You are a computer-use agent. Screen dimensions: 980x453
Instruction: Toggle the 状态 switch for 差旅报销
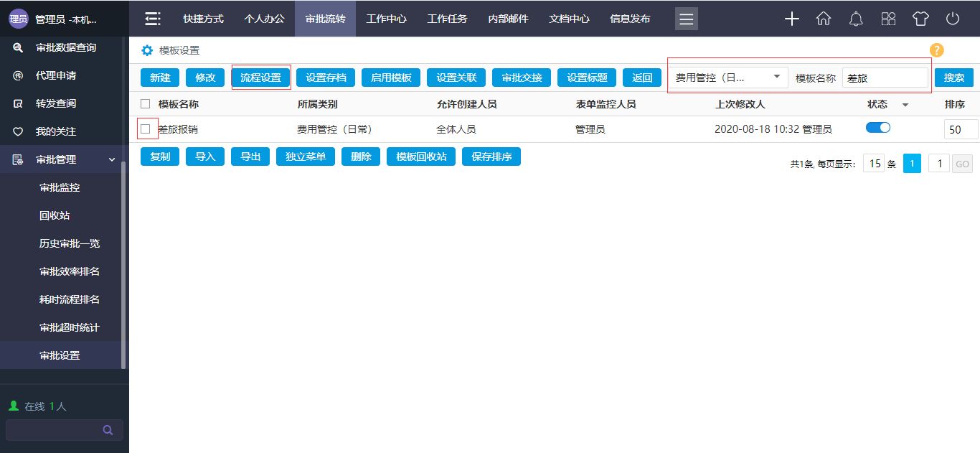[878, 128]
